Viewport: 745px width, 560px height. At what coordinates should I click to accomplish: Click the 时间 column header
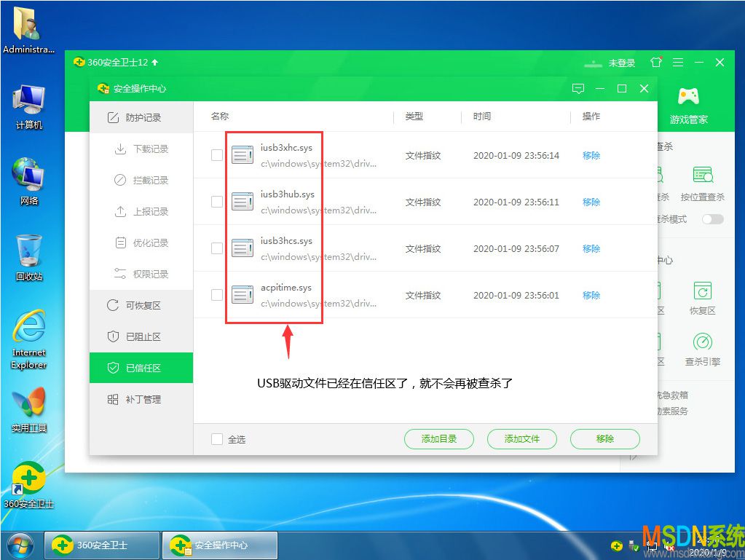click(482, 116)
